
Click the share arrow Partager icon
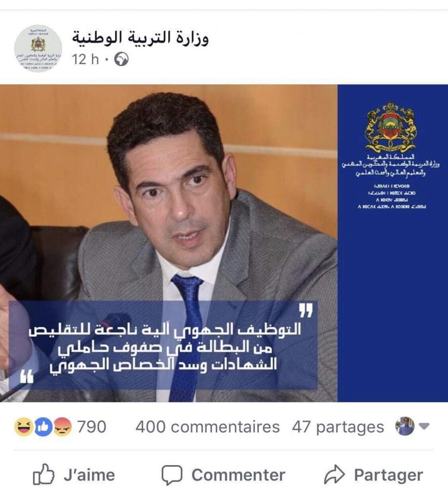click(334, 474)
